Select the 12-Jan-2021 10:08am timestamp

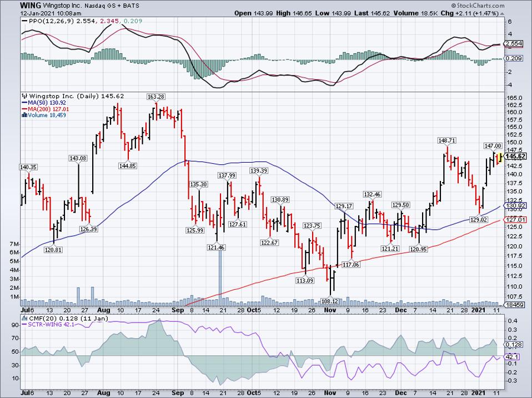pos(51,13)
